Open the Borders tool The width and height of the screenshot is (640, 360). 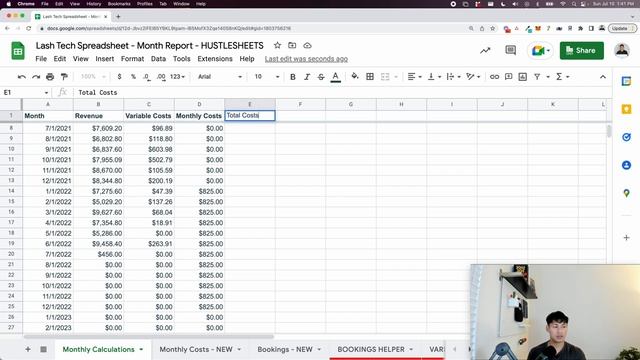370,77
